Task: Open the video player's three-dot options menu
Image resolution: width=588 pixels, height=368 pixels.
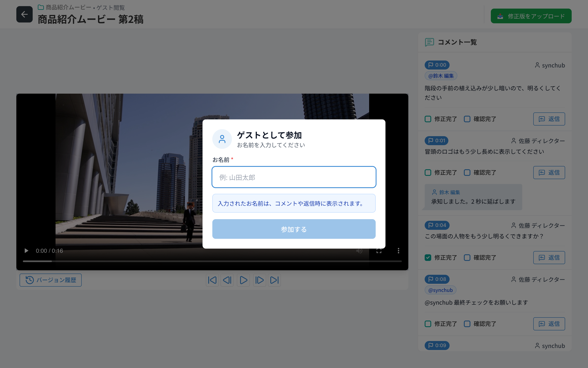Action: 398,251
